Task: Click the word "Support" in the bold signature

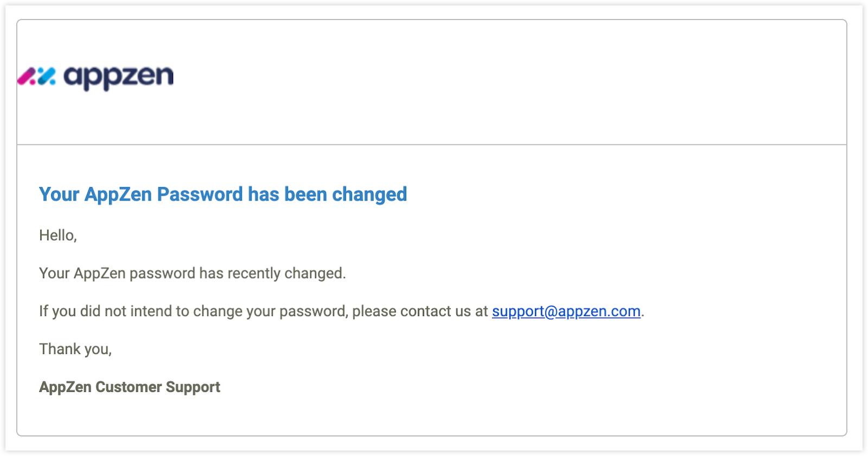Action: [x=193, y=387]
